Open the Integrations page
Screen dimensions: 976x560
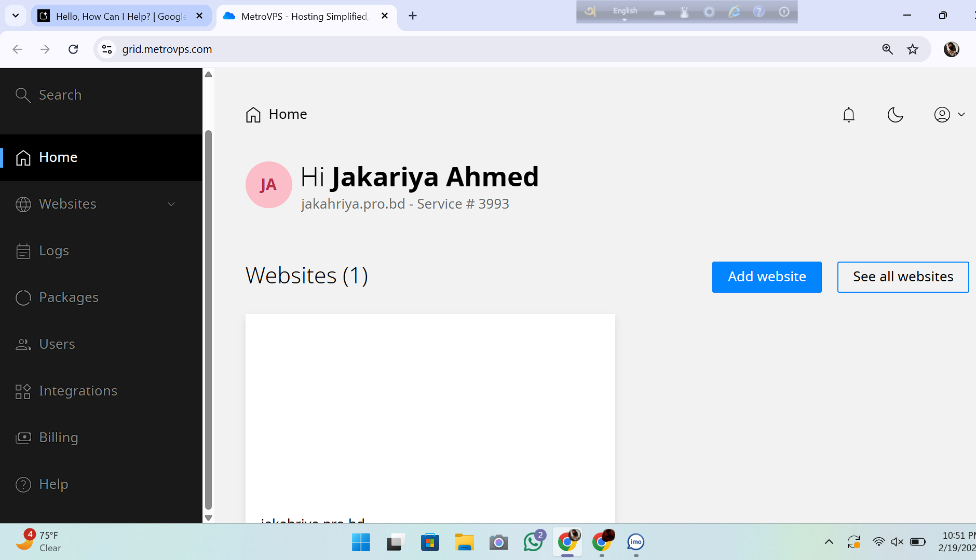78,391
